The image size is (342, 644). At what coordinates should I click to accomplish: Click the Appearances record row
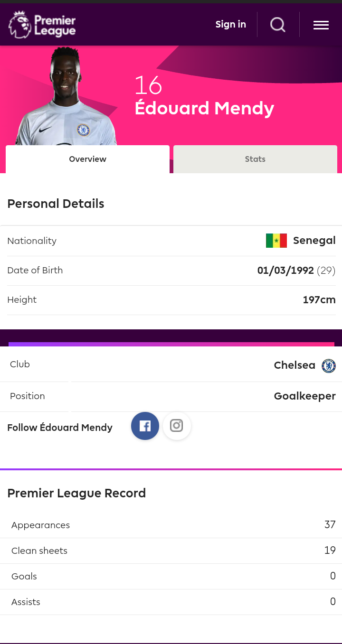pyautogui.click(x=171, y=525)
